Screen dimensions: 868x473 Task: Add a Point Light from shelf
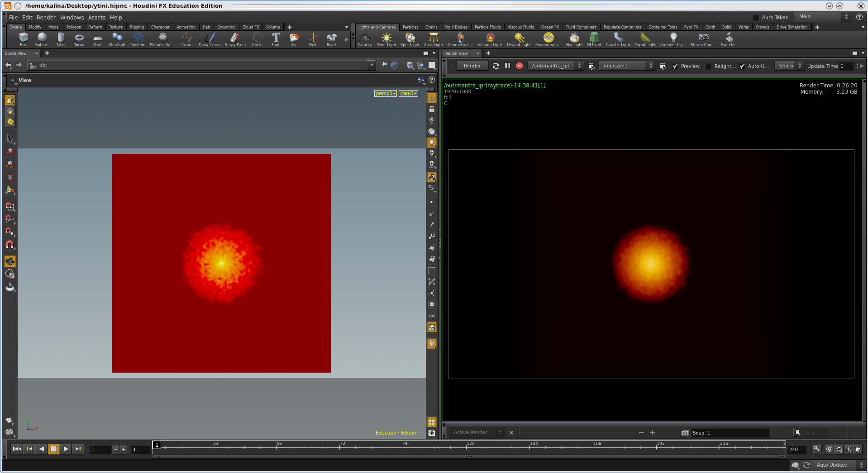click(x=386, y=39)
